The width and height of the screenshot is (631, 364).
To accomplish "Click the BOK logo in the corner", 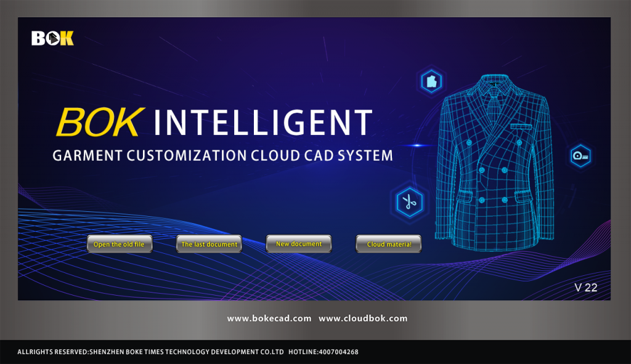I will click(x=53, y=38).
